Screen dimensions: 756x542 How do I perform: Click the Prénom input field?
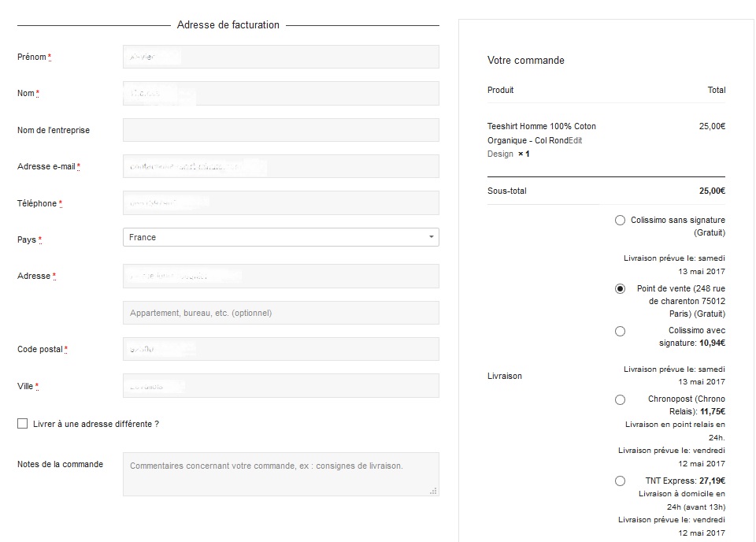pyautogui.click(x=280, y=57)
